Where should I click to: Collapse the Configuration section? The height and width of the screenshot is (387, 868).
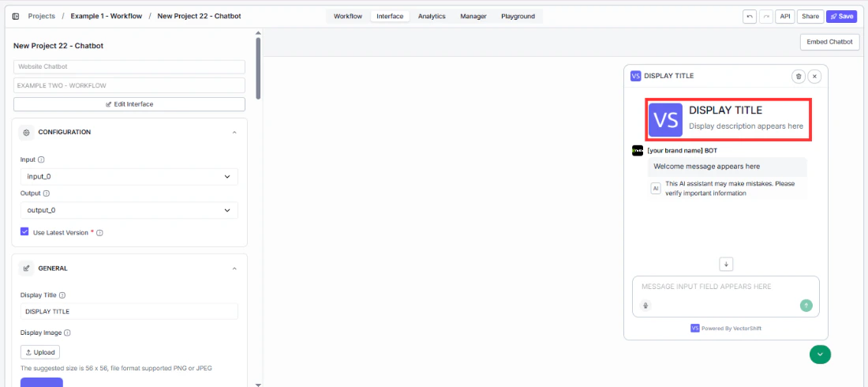coord(234,133)
